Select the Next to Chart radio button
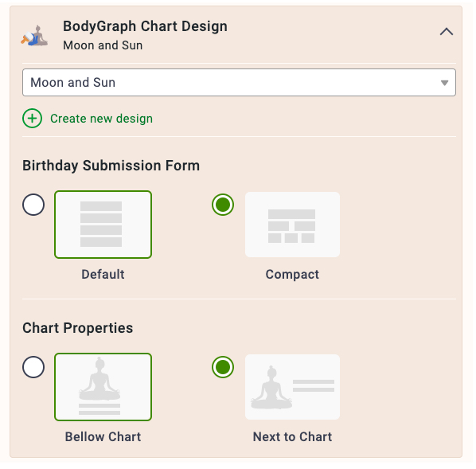476x469 pixels. 223,367
